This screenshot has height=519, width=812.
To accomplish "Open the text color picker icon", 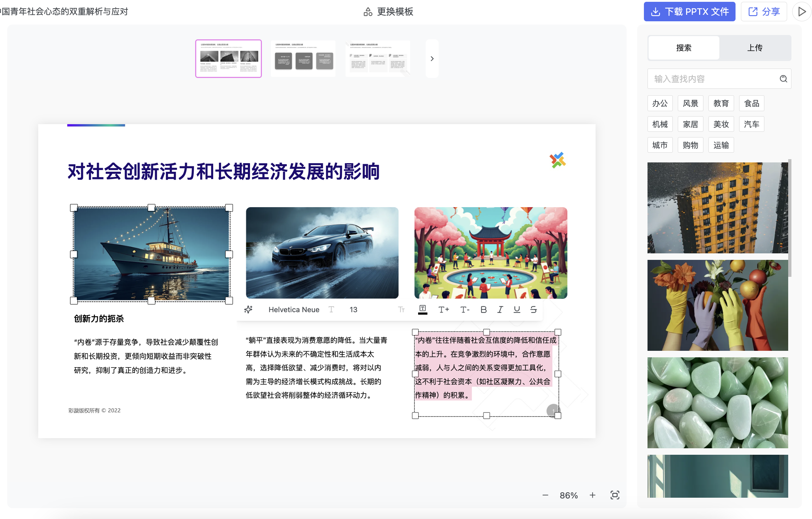I will (x=422, y=310).
